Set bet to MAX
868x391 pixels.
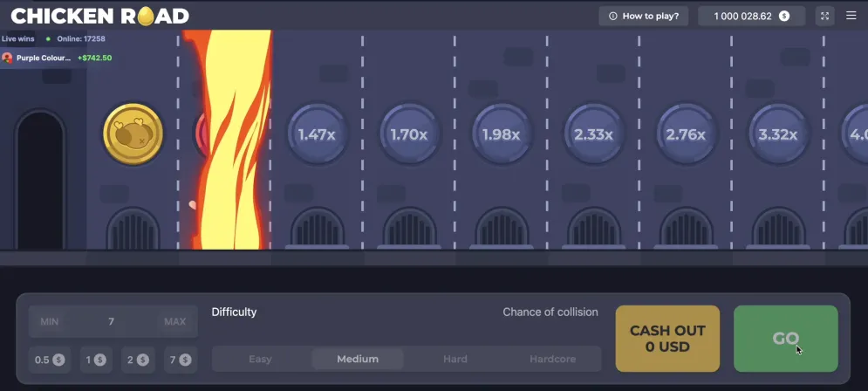[175, 321]
